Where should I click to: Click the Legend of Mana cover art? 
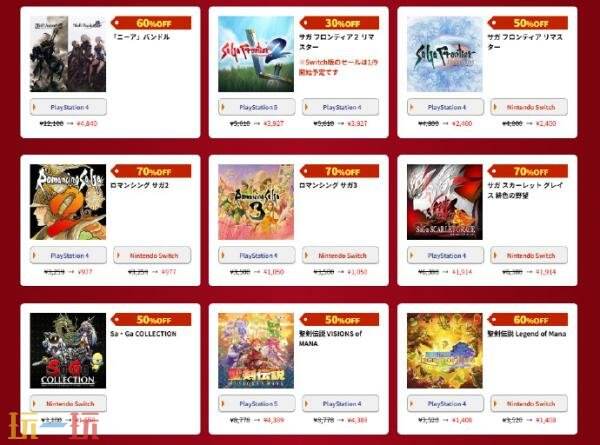point(445,350)
